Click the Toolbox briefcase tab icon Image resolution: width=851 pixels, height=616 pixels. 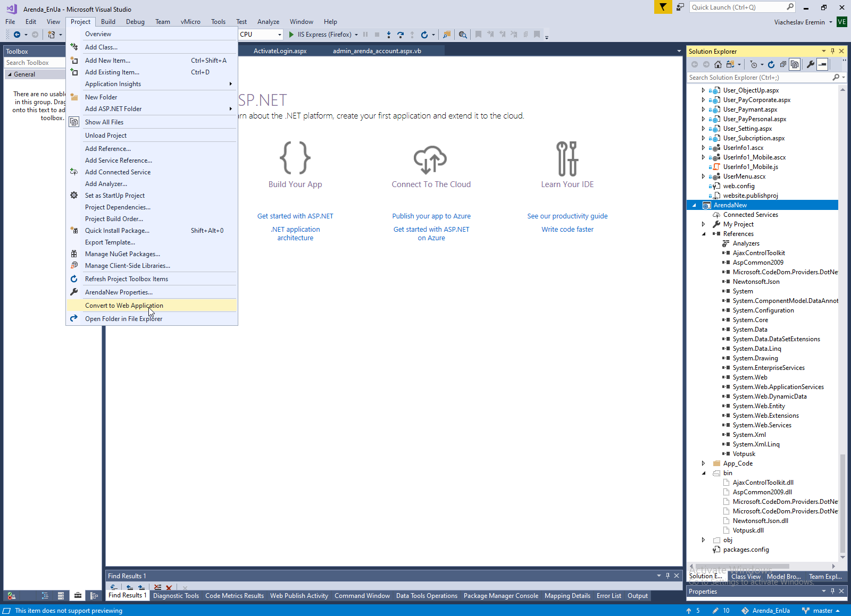[78, 596]
